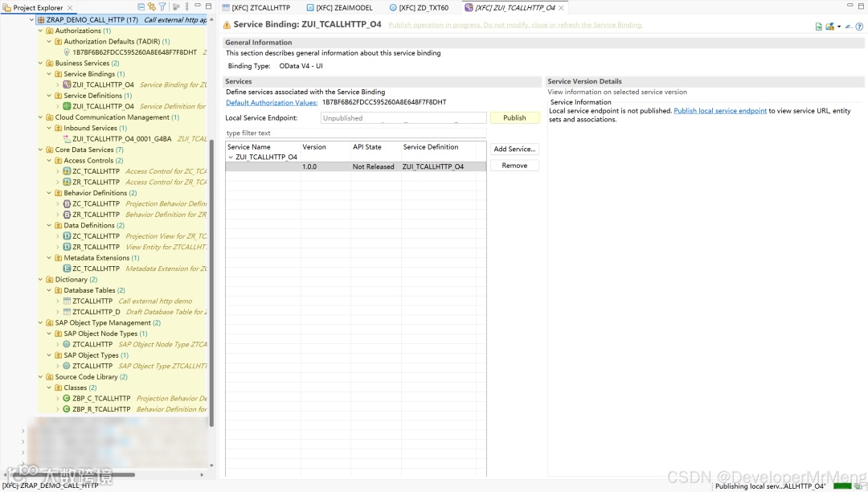Open Project Explorer view menu (three dots)

pos(187,7)
